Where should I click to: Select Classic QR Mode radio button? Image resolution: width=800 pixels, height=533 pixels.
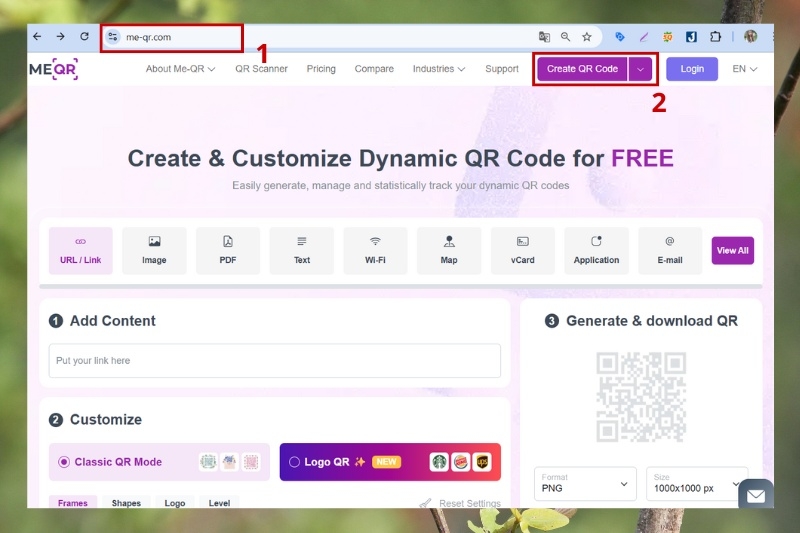pyautogui.click(x=64, y=462)
